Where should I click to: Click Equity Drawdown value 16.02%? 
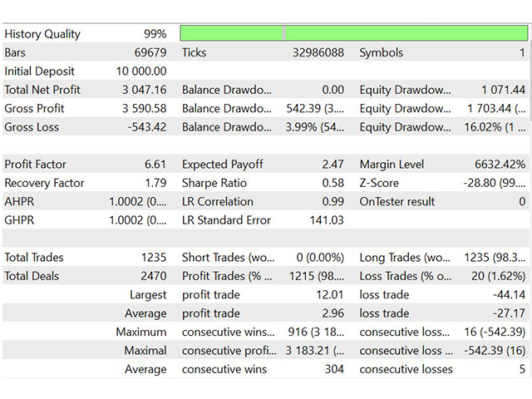tap(495, 127)
